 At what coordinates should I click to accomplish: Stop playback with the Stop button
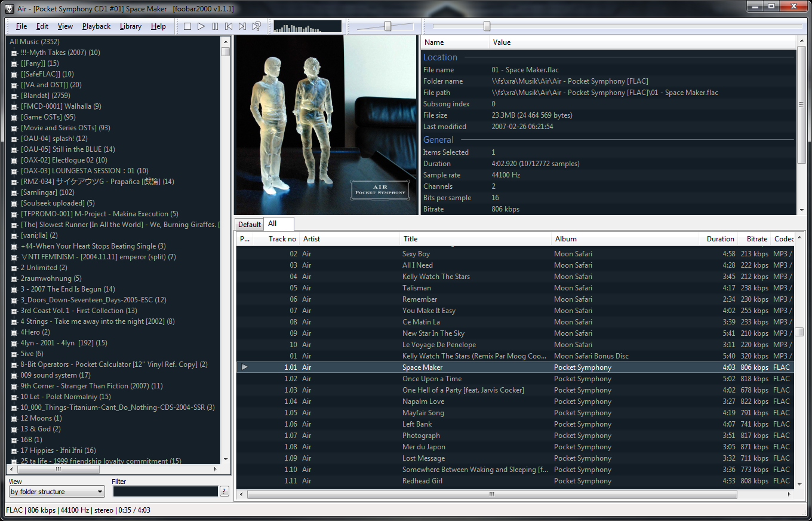click(187, 26)
